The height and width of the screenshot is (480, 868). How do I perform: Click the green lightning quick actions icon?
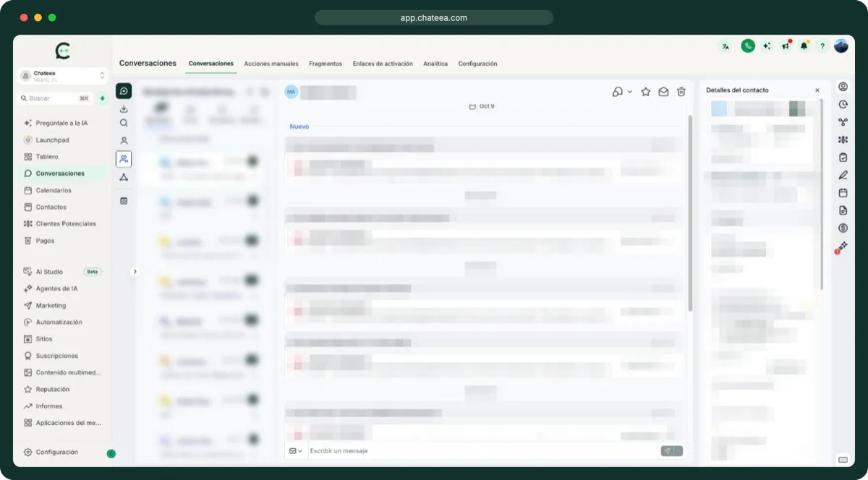(103, 98)
